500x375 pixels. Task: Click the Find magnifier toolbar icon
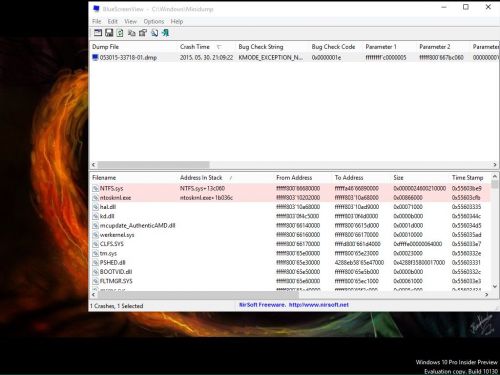pos(154,33)
